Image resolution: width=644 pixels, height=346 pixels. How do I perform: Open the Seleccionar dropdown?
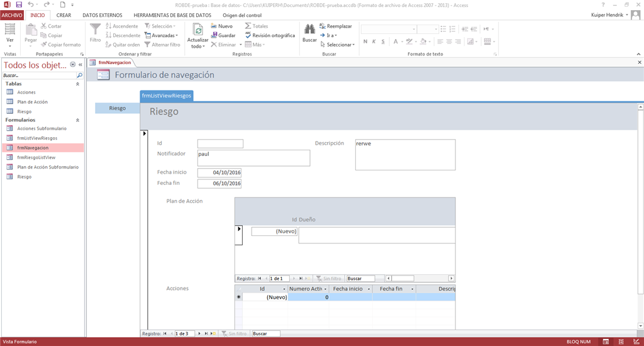(x=337, y=45)
